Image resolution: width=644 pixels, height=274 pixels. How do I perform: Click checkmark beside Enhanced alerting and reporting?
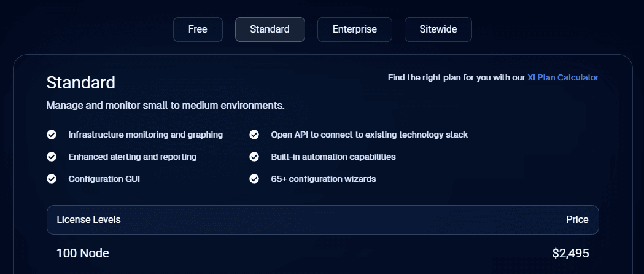point(52,157)
